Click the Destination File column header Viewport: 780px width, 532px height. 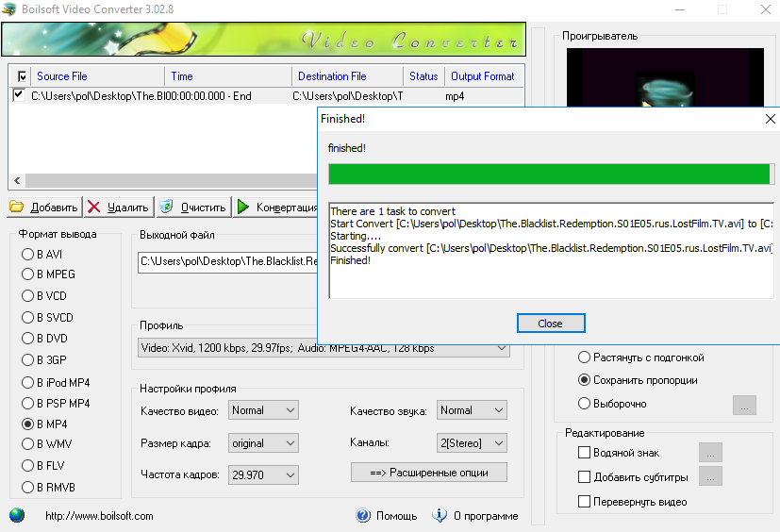point(347,76)
